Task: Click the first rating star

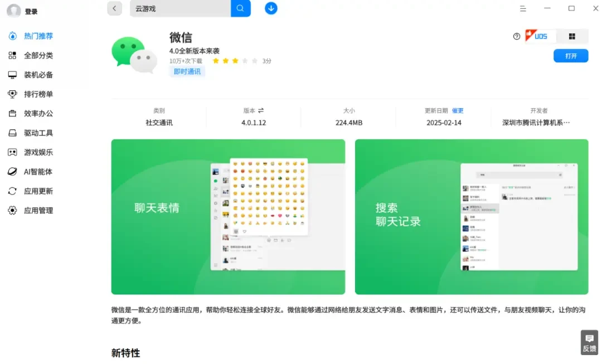Action: tap(216, 61)
